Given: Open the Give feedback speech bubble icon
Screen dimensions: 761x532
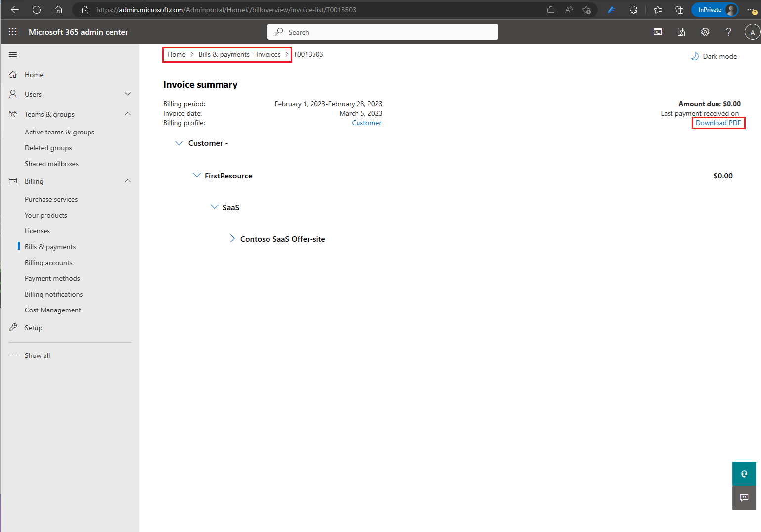Looking at the screenshot, I should click(x=744, y=497).
